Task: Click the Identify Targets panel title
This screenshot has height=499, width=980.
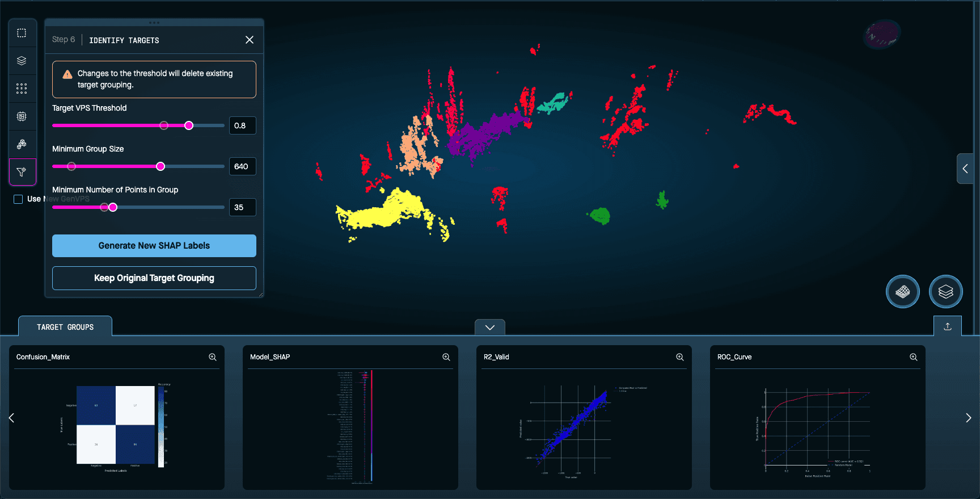Action: [x=124, y=40]
